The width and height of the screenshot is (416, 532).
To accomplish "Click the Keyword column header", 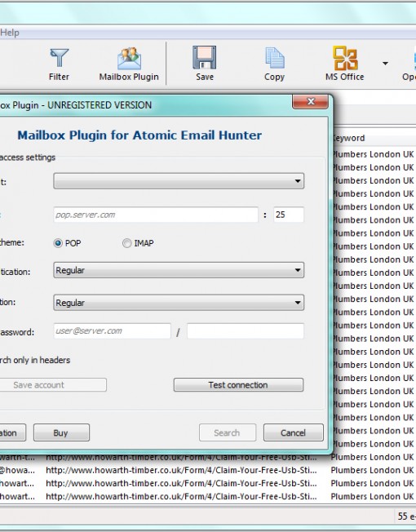I will 374,138.
